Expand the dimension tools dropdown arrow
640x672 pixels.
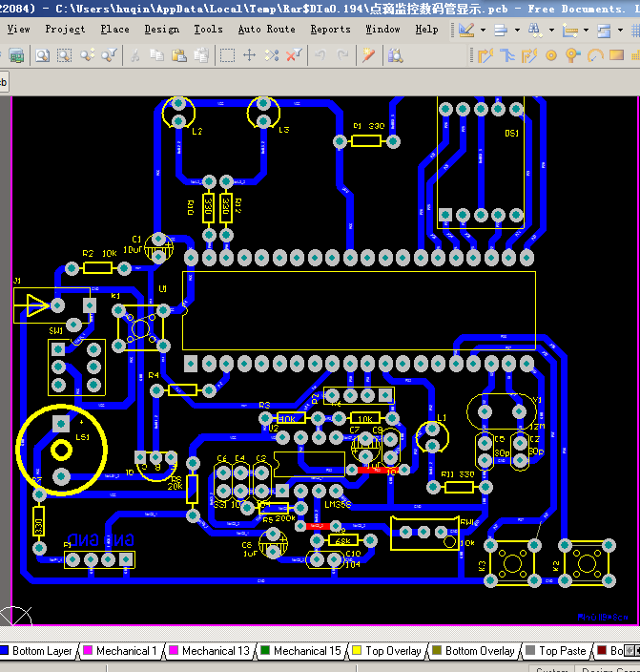[586, 30]
